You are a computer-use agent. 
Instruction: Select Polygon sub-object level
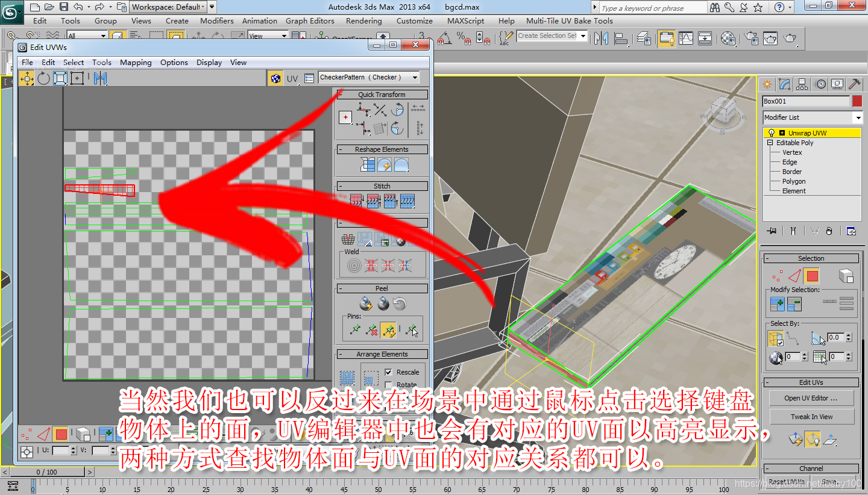pyautogui.click(x=794, y=181)
